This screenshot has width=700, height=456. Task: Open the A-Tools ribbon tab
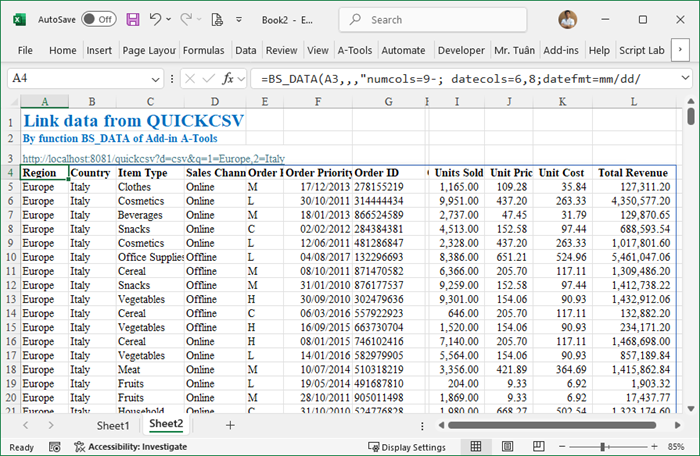click(x=355, y=50)
